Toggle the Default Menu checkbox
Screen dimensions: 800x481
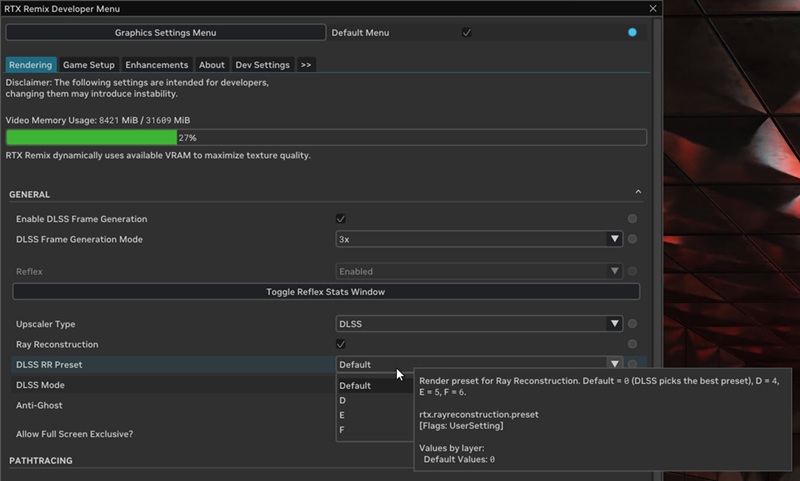466,33
